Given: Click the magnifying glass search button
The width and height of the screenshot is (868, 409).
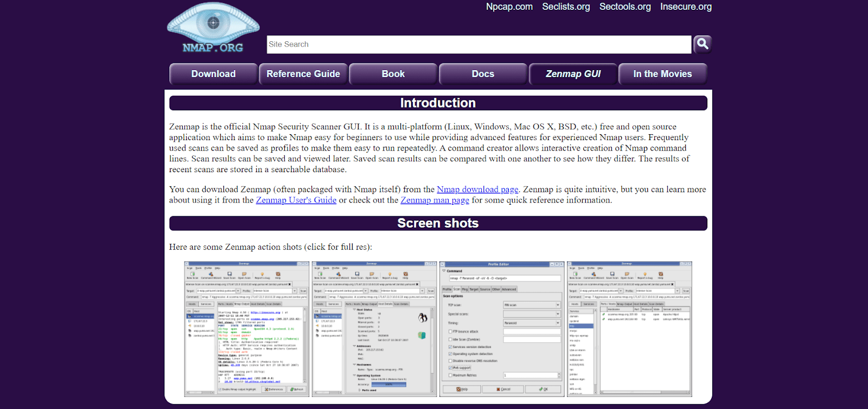Looking at the screenshot, I should [703, 44].
